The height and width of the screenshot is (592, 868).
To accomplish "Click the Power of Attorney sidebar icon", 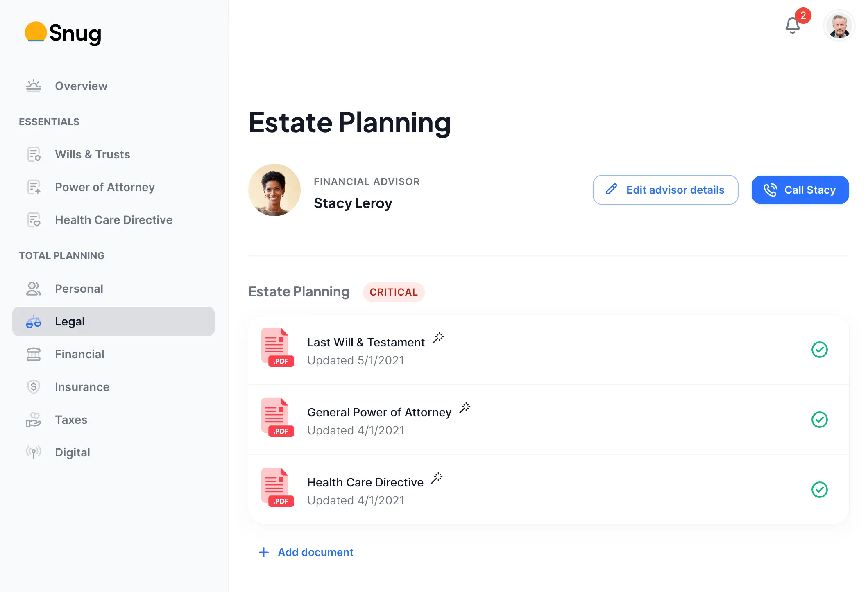I will pos(34,187).
